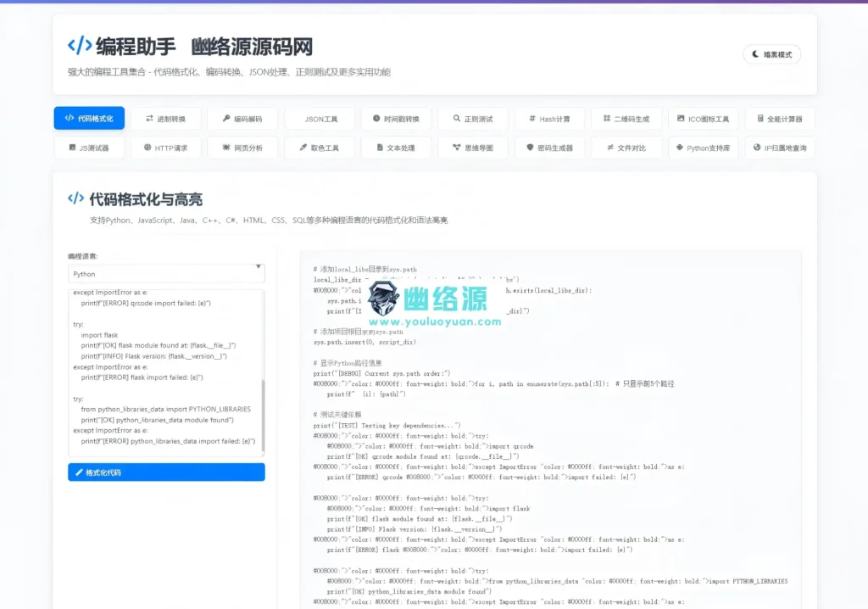Click the Python icon on Python支持库
868x609 pixels.
(679, 148)
